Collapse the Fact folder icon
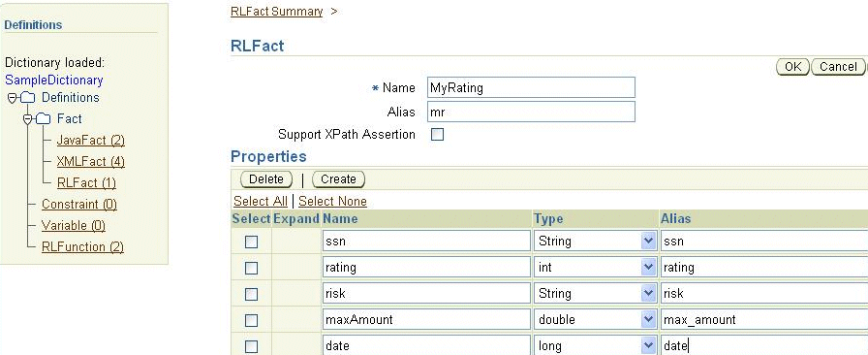Screen dimensions: 868x355 28,119
